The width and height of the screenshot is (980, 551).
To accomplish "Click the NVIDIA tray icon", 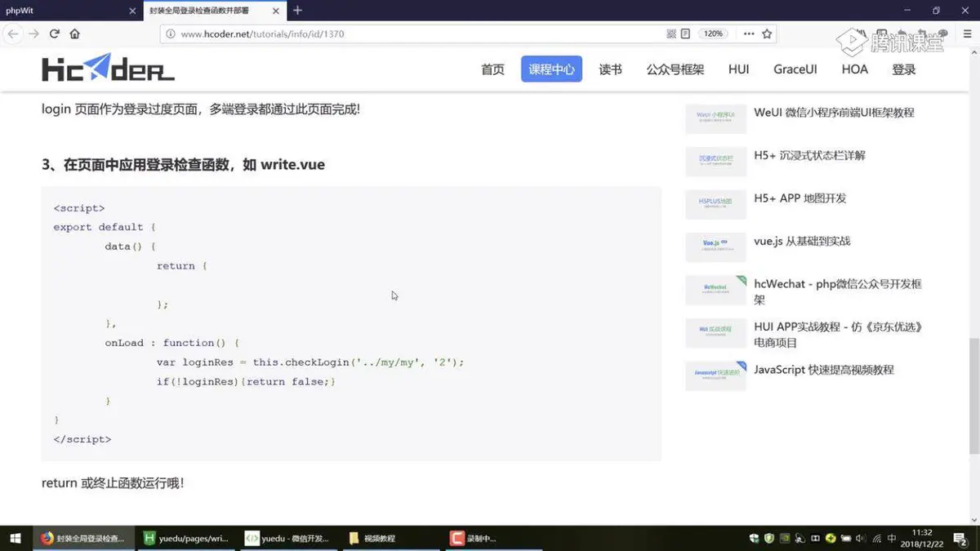I will pos(784,539).
